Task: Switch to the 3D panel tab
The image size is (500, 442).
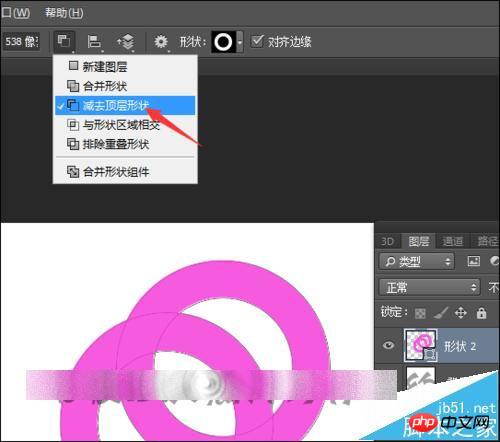Action: pos(387,241)
